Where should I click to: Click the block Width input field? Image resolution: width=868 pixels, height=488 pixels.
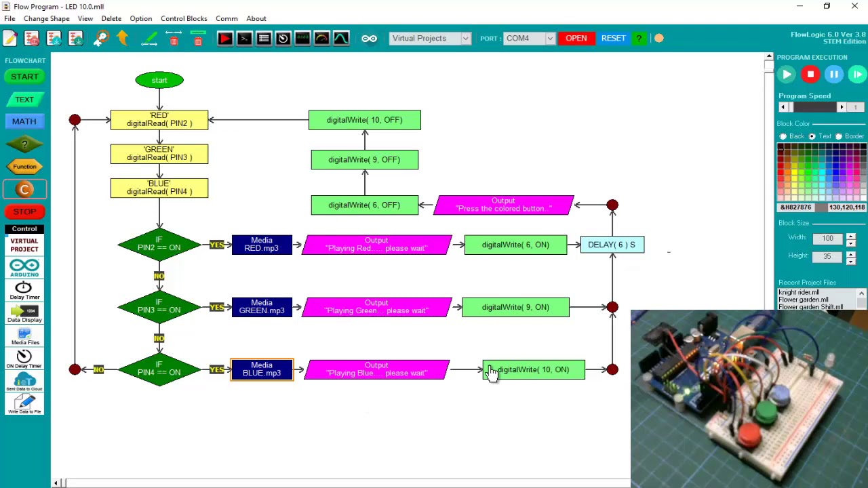[828, 239]
